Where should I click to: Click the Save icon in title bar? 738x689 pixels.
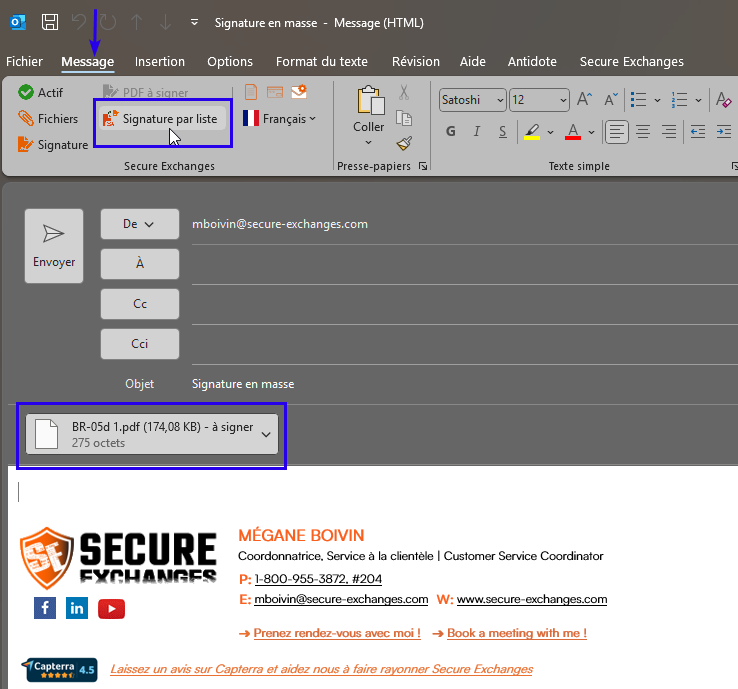(x=50, y=22)
